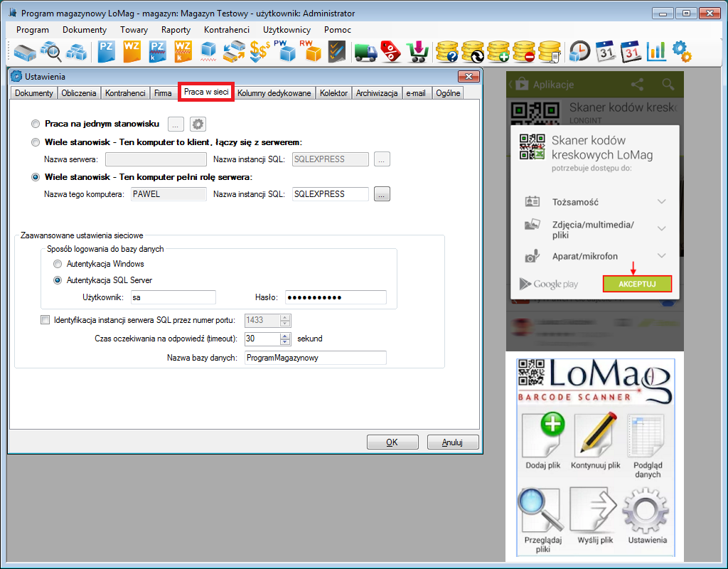The width and height of the screenshot is (728, 569).
Task: Click the first orange WZ document icon
Action: [132, 51]
